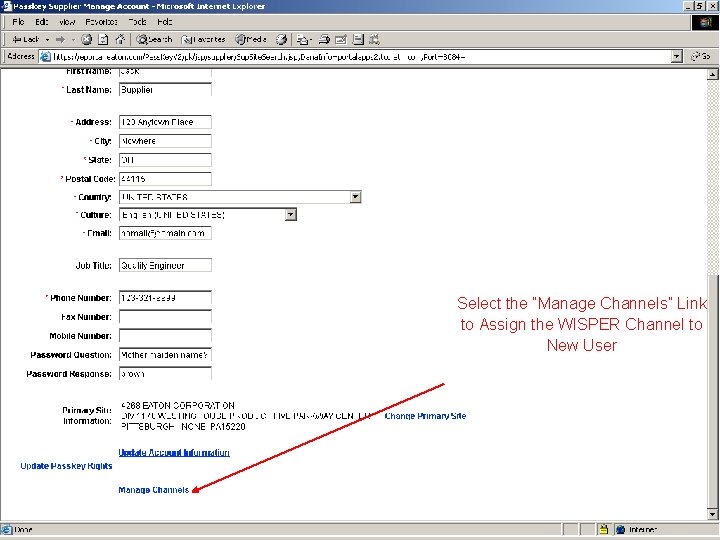Image resolution: width=720 pixels, height=540 pixels.
Task: Open the Back history dropdown arrow
Action: (47, 39)
